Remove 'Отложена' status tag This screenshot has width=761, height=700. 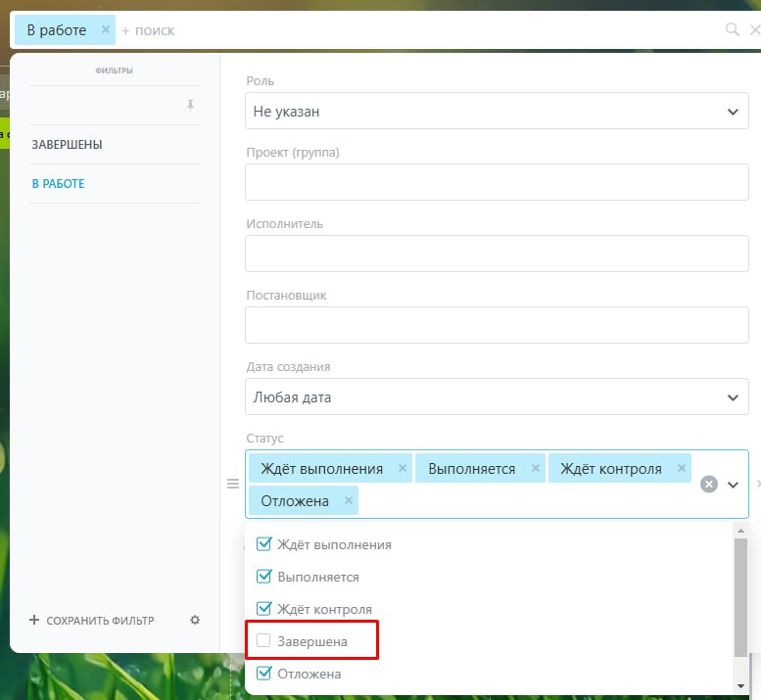[349, 500]
